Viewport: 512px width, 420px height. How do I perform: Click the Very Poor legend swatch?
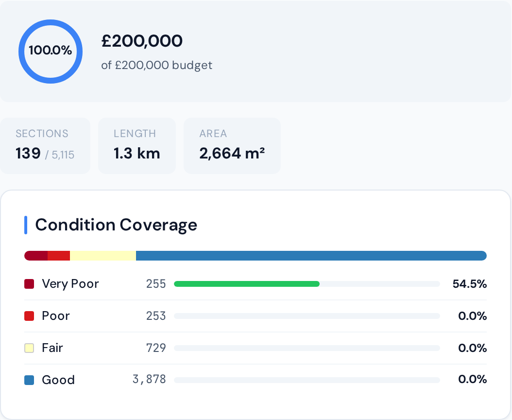pos(29,284)
